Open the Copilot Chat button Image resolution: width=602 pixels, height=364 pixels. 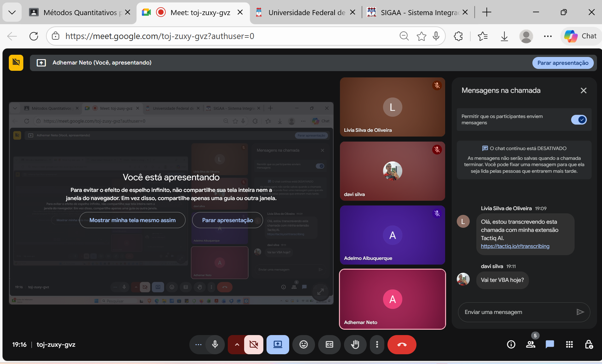pyautogui.click(x=581, y=36)
